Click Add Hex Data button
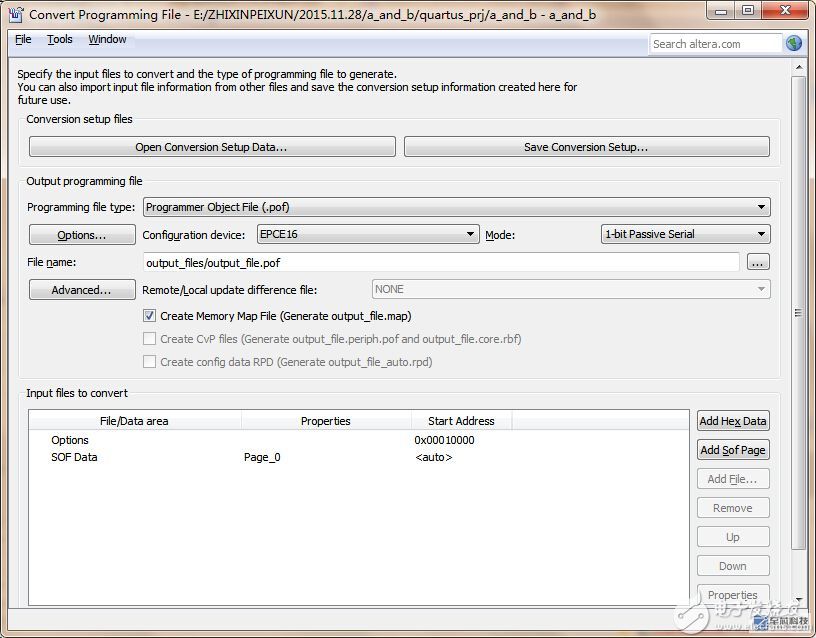 (x=732, y=421)
